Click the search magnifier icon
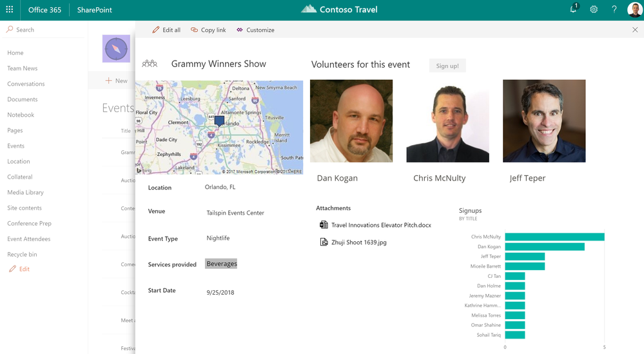The image size is (644, 354). point(10,29)
